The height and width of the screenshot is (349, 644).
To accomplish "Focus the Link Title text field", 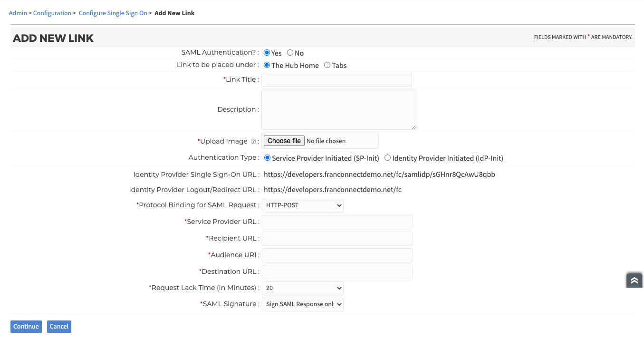I will pyautogui.click(x=336, y=80).
